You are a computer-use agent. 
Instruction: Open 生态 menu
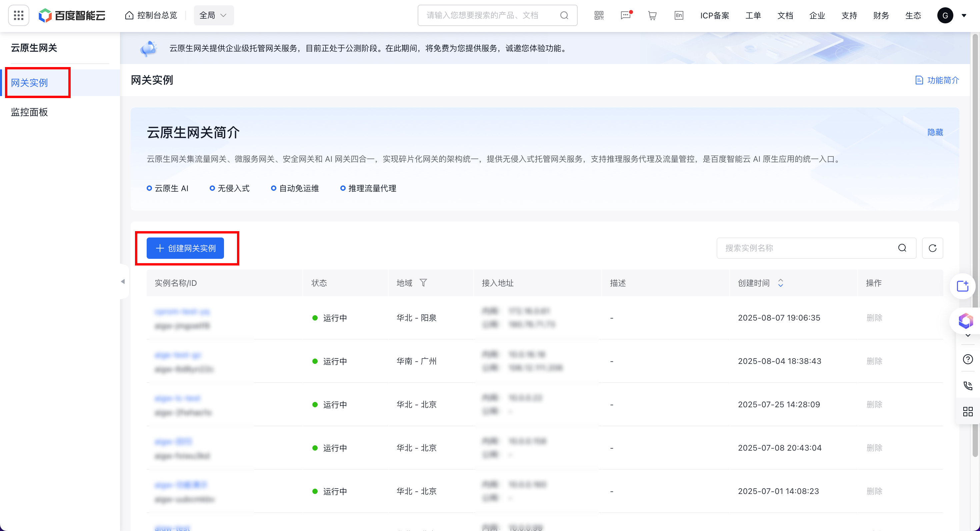(913, 15)
